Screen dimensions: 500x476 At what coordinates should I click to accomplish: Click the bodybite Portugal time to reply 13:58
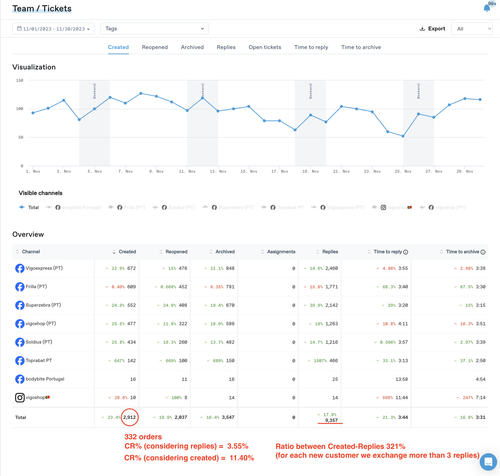coord(401,379)
